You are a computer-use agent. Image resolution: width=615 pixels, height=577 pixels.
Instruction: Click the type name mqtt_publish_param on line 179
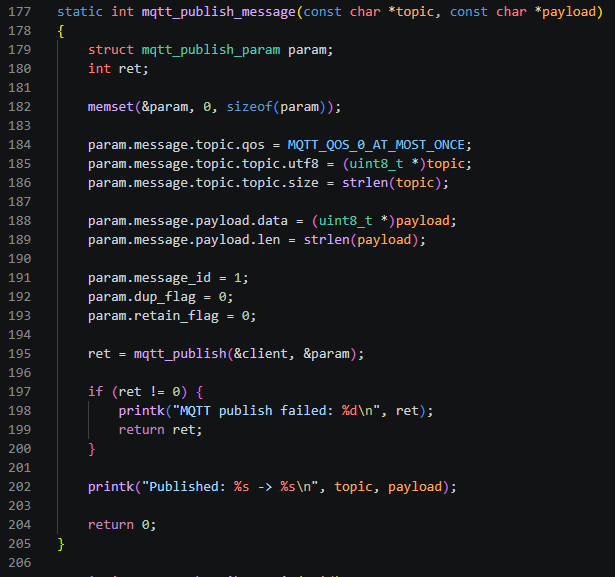click(x=211, y=50)
